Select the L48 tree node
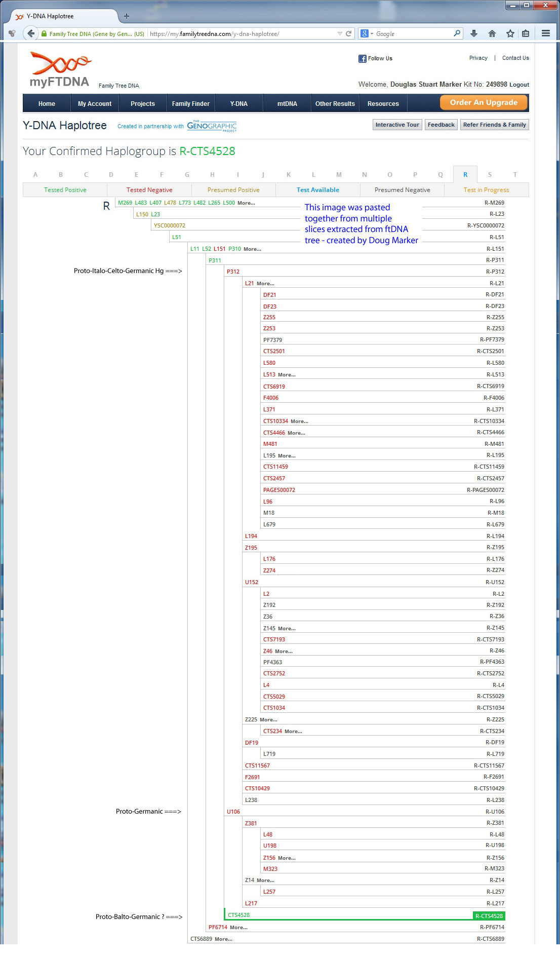 tap(268, 834)
